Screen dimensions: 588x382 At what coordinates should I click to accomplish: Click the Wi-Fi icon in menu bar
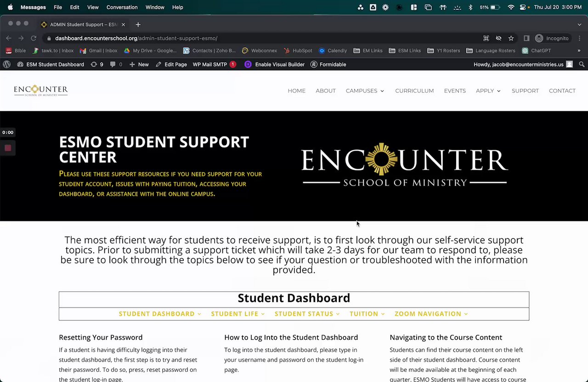click(511, 7)
